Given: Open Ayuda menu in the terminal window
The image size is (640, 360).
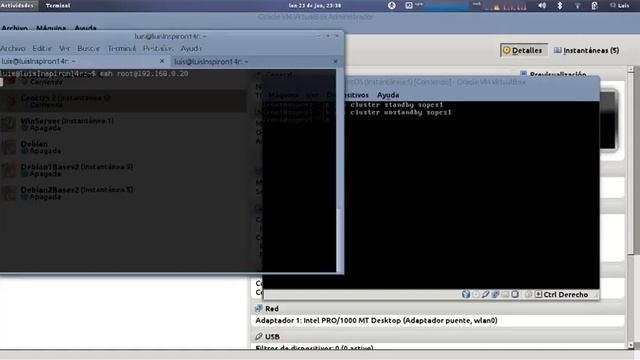Looking at the screenshot, I should [x=191, y=48].
